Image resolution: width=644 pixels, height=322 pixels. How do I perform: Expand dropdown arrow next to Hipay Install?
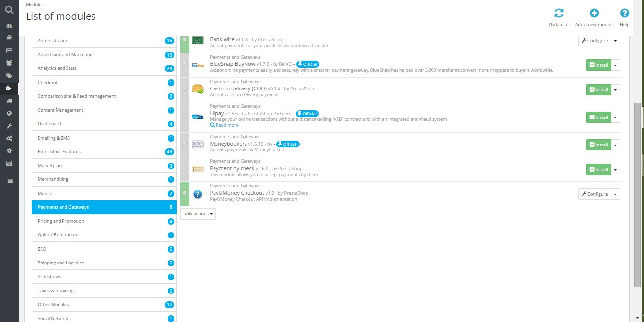(x=615, y=117)
